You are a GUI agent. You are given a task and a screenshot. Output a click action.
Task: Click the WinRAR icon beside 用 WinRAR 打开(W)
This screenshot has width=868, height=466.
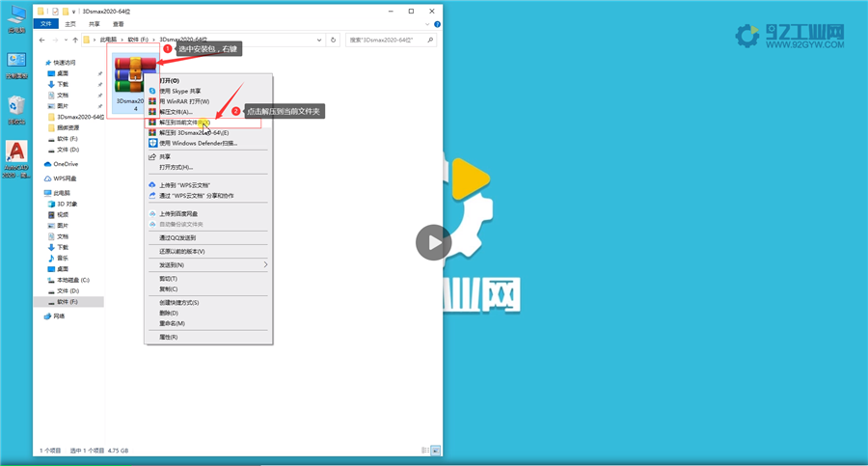pyautogui.click(x=152, y=101)
